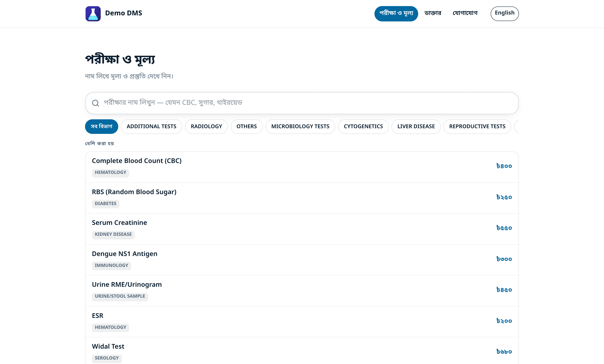This screenshot has width=604, height=364.
Task: Click the ৳৪৫০ Urine RME price
Action: (x=504, y=290)
